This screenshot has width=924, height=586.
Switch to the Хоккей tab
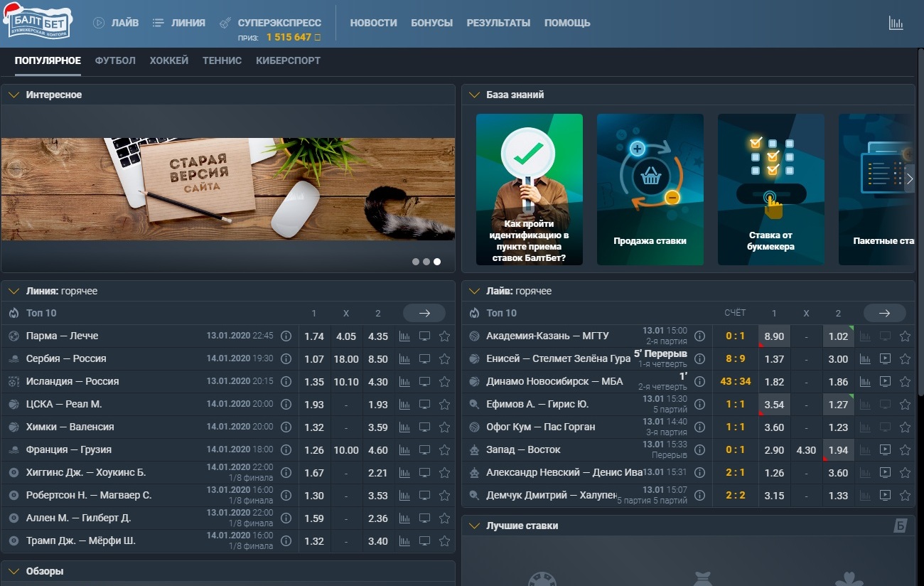tap(169, 60)
